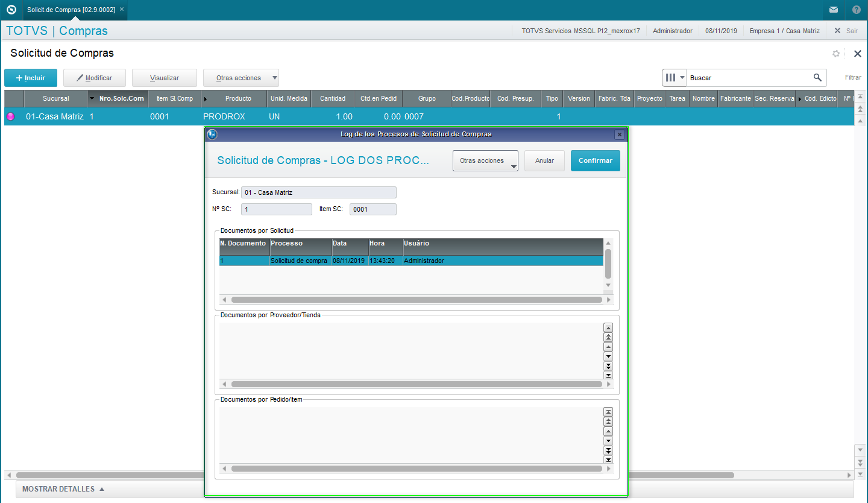
Task: Click the Sucursal field 01 - Casa Matriz
Action: [x=319, y=192]
